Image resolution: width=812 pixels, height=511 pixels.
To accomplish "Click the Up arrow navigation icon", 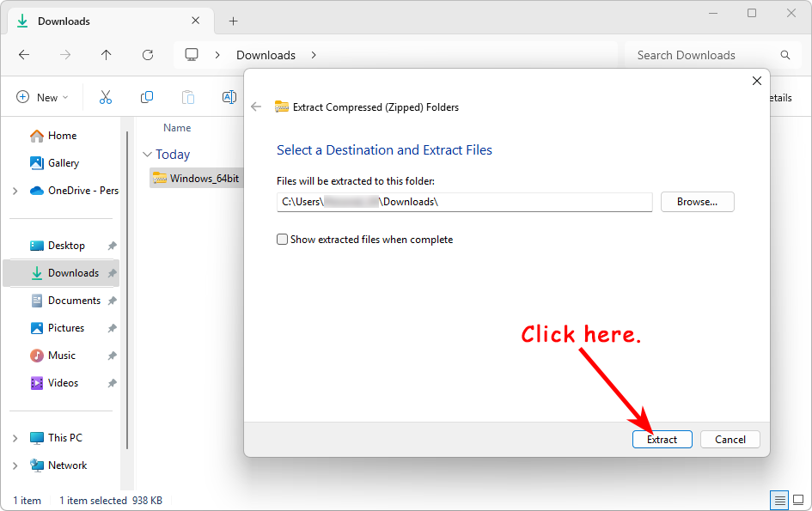I will pyautogui.click(x=107, y=55).
